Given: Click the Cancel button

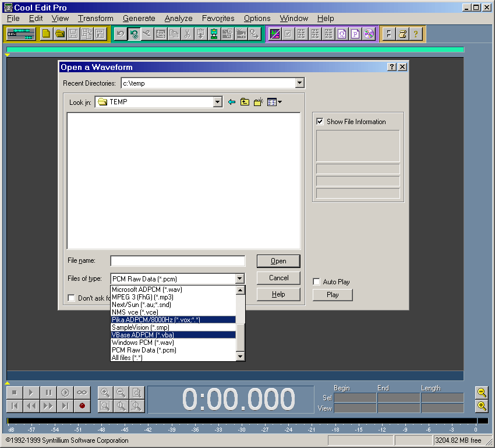Looking at the screenshot, I should tap(278, 278).
